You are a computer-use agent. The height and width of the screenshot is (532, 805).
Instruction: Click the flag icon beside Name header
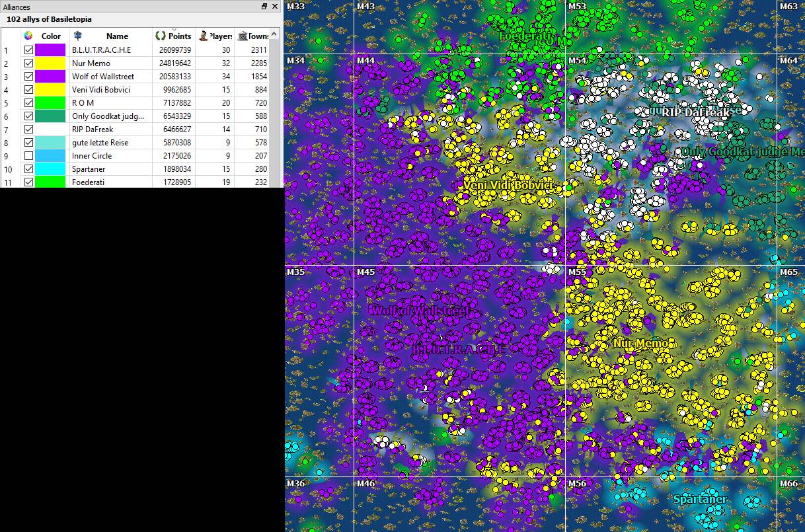(78, 36)
